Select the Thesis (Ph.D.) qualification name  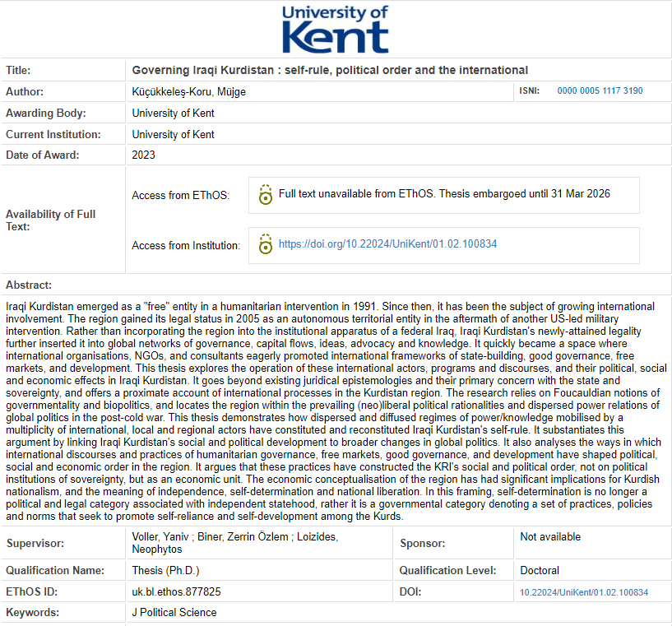(165, 570)
